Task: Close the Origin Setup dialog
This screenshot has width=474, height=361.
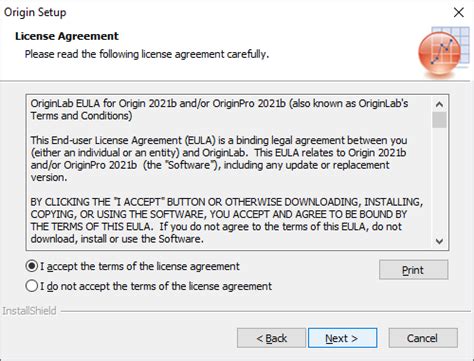Action: pyautogui.click(x=459, y=12)
